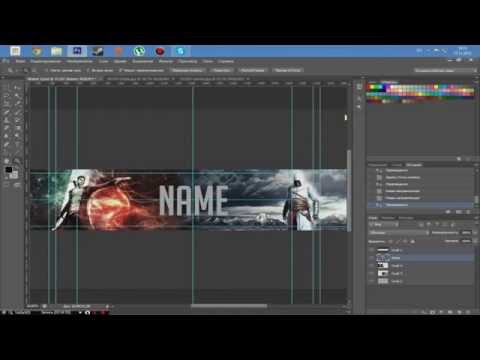Switch to the Photoshop taskbar icon

pos(77,51)
